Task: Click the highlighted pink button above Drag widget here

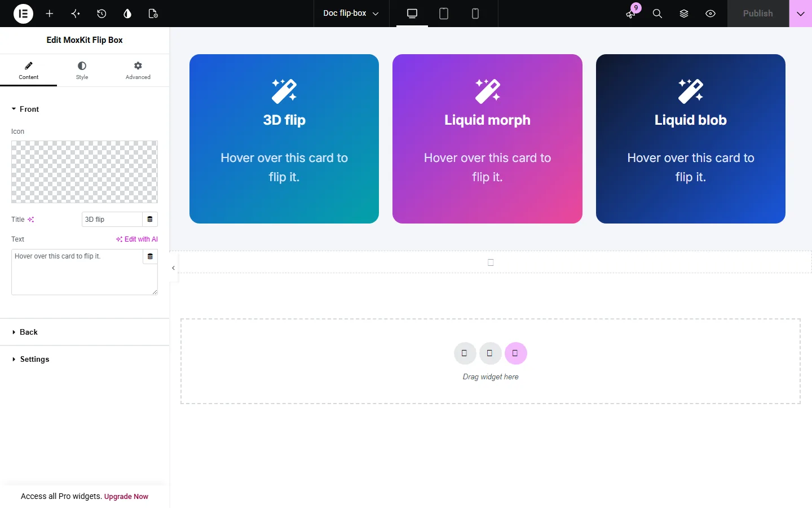Action: click(x=515, y=353)
